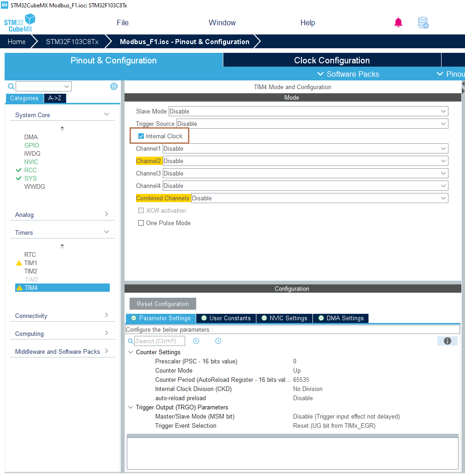This screenshot has height=476, width=465.
Task: Click the Counter Period value 65535
Action: pos(301,380)
